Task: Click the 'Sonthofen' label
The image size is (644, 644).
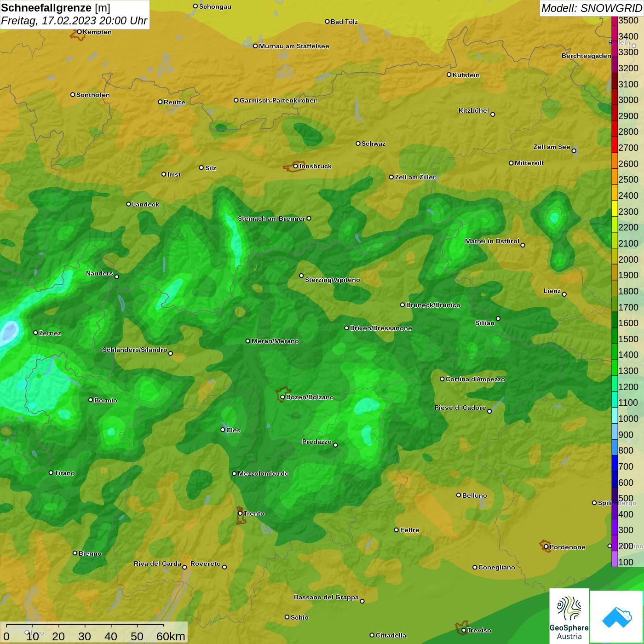Action: [93, 95]
